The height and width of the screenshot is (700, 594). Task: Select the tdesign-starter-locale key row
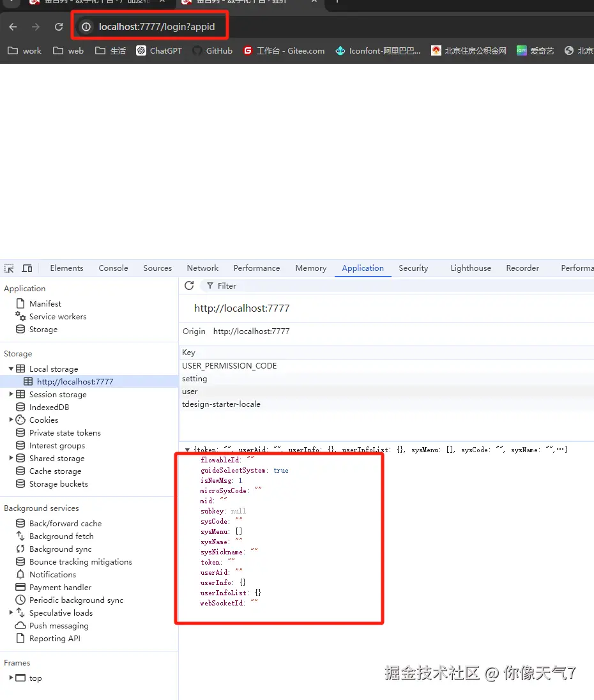pos(386,404)
